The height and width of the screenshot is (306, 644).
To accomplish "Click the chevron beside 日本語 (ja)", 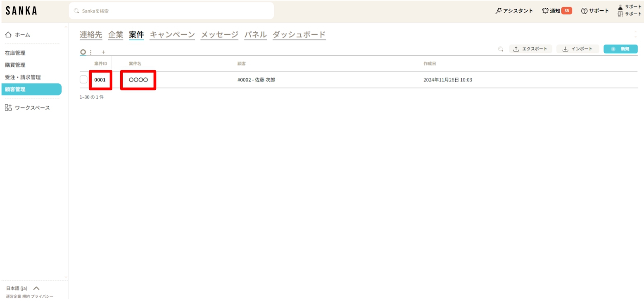I will pyautogui.click(x=36, y=289).
